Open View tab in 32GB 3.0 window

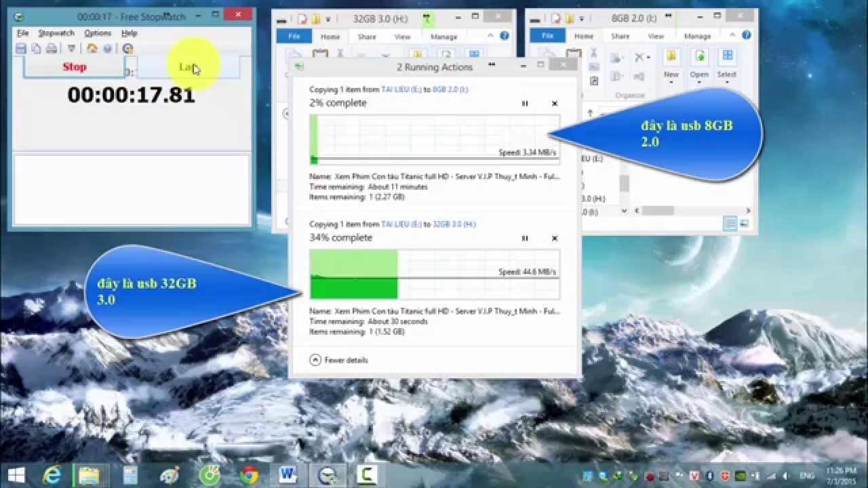tap(402, 37)
